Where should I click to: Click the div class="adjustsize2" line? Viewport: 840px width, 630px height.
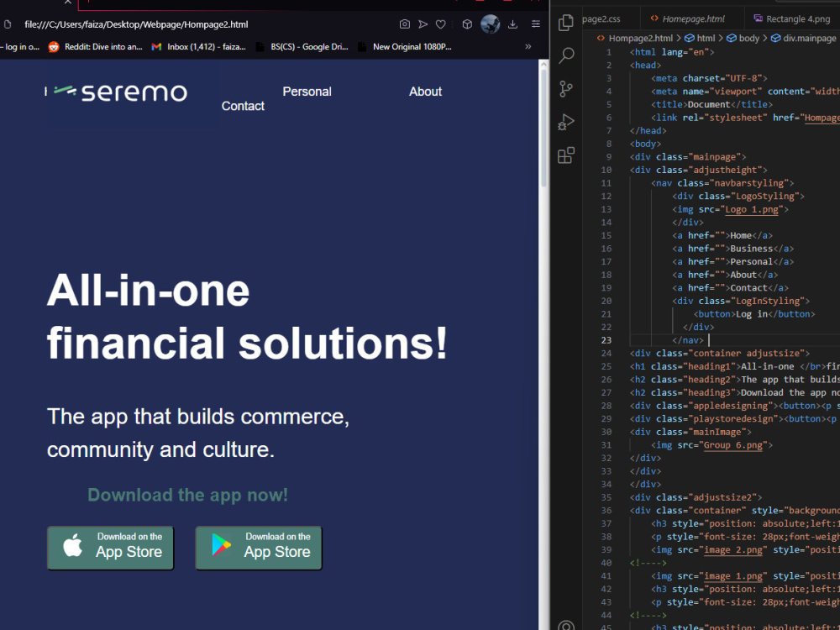pyautogui.click(x=696, y=497)
